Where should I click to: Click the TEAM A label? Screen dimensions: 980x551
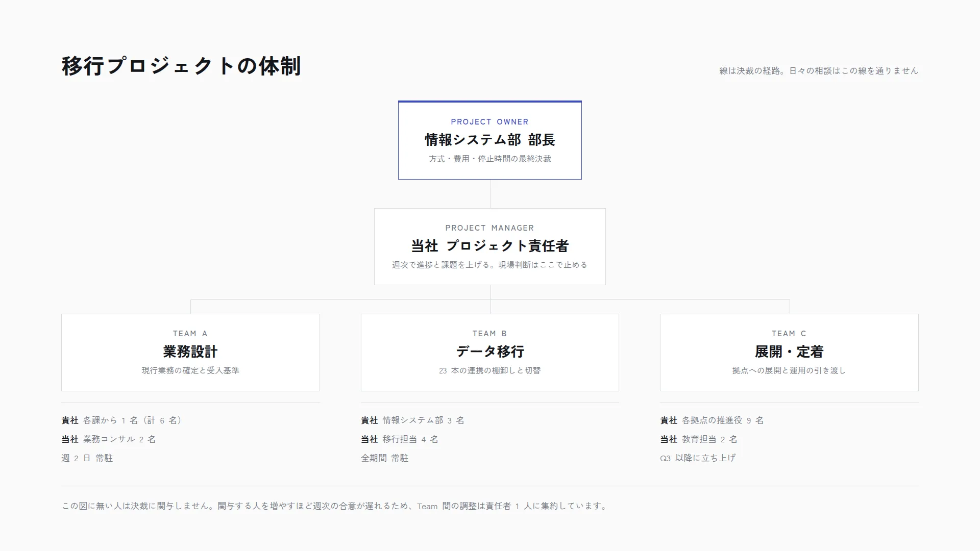190,334
